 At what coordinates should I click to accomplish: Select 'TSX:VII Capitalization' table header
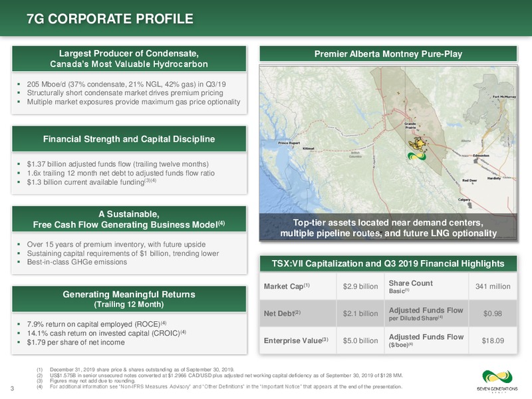coord(388,263)
